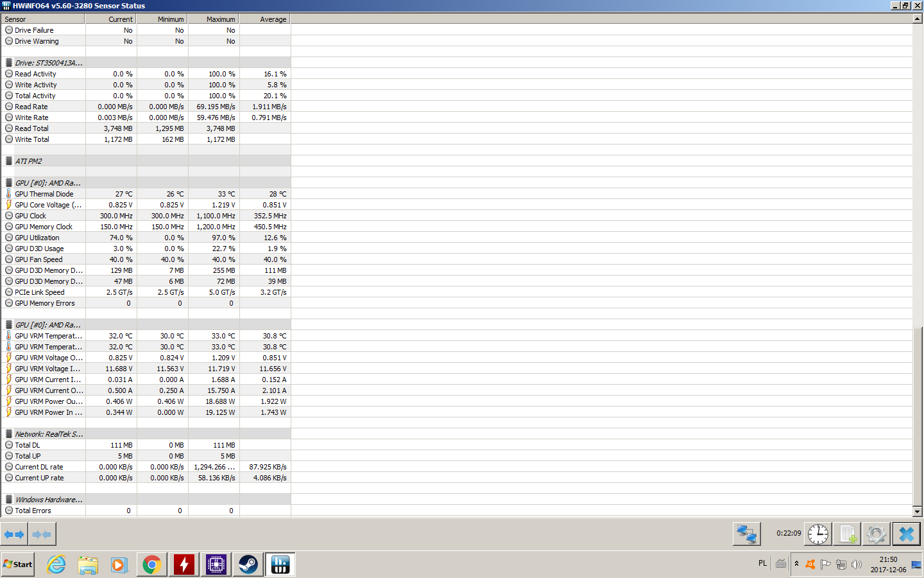Open the orange antivirus tray icon

click(810, 565)
